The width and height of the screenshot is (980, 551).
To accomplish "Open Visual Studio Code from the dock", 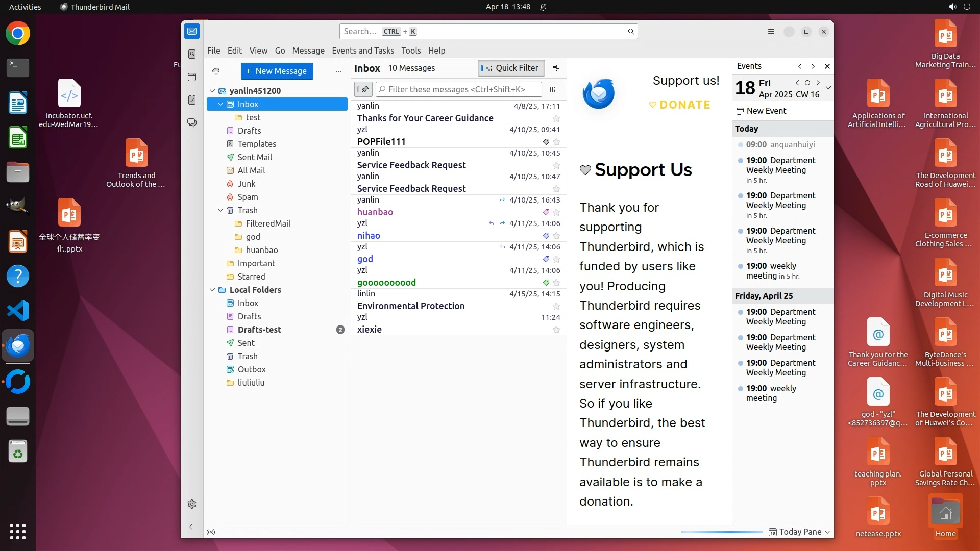I will pos(18,311).
